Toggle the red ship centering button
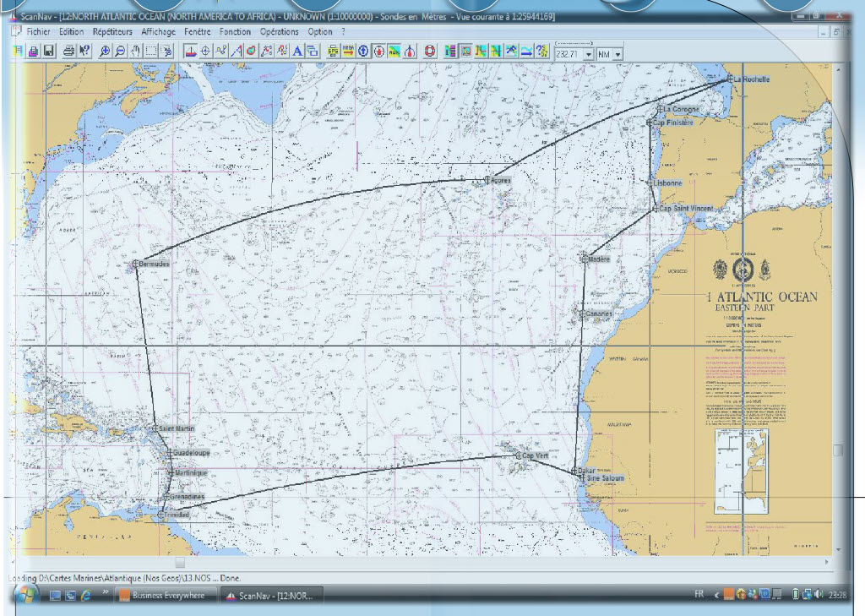The width and height of the screenshot is (865, 616). (x=379, y=51)
